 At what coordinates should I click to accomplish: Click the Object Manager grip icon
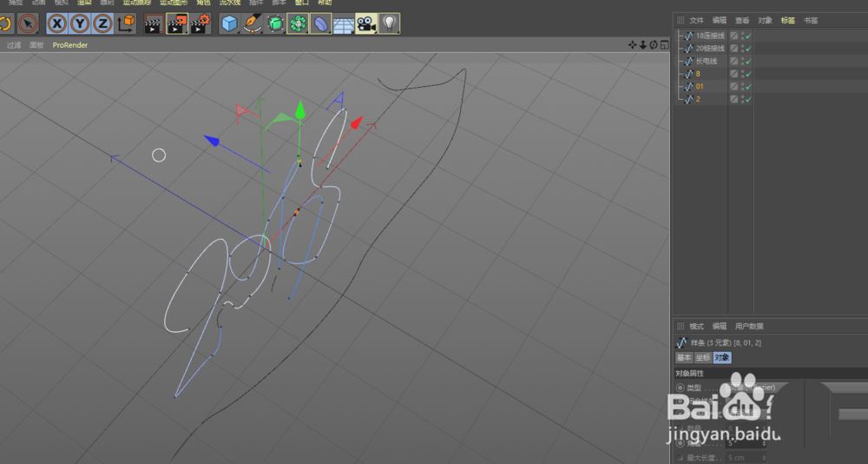681,21
